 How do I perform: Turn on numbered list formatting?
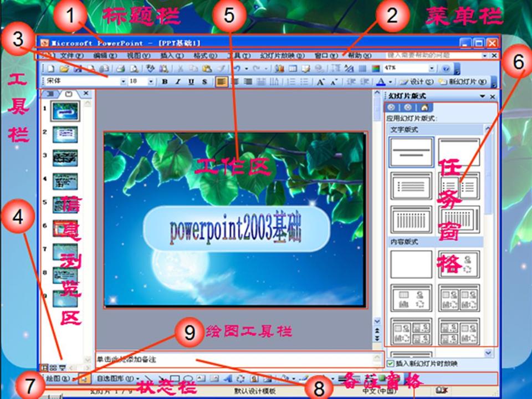point(291,82)
